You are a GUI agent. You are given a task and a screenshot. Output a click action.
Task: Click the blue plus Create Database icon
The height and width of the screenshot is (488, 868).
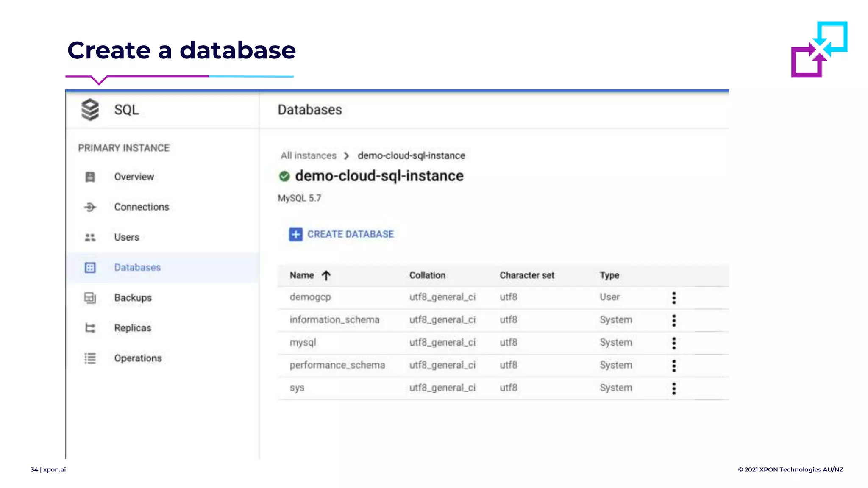coord(295,234)
